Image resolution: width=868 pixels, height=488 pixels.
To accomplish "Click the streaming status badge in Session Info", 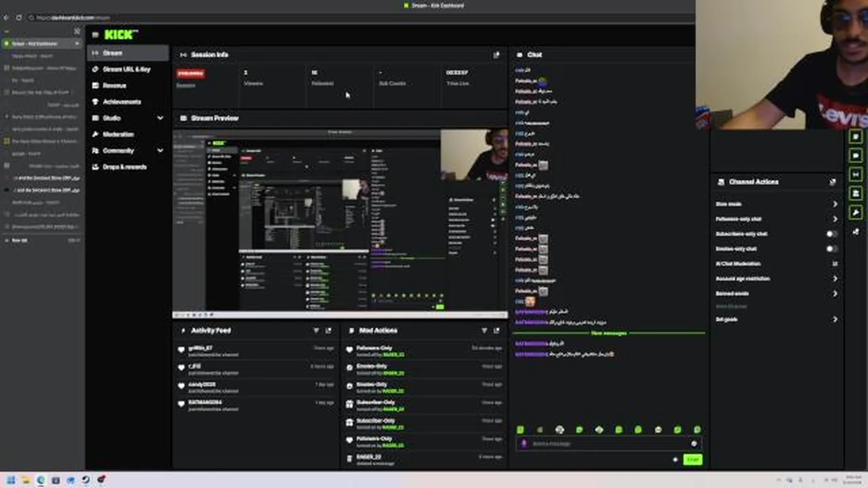I will click(191, 73).
